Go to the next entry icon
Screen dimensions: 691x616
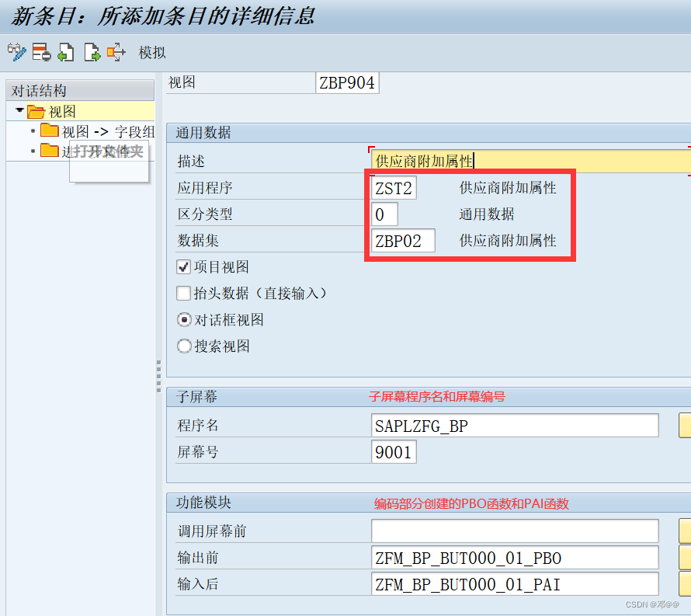click(92, 52)
